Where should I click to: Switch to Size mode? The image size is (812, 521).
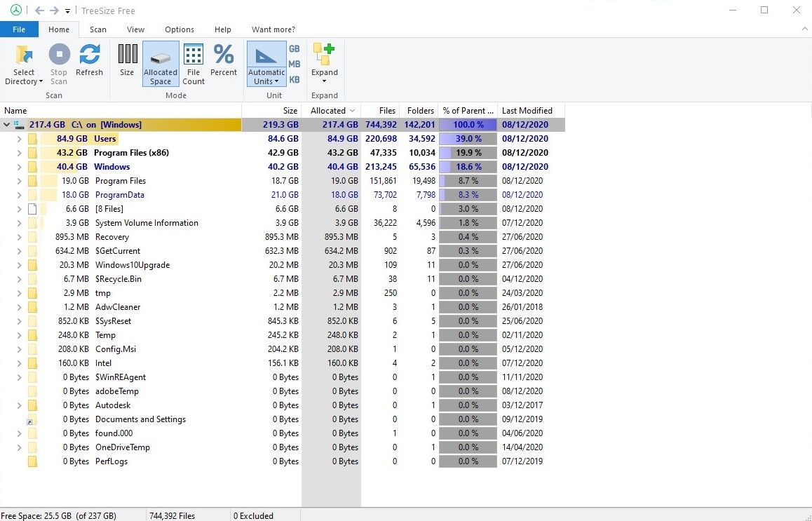click(127, 60)
